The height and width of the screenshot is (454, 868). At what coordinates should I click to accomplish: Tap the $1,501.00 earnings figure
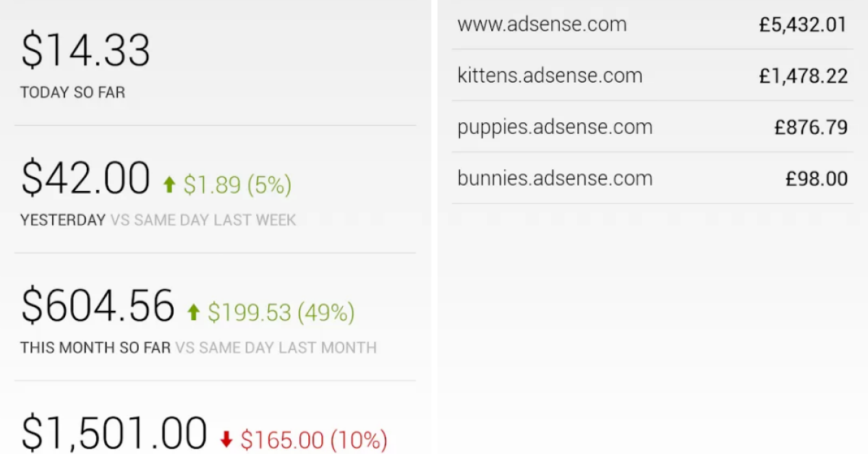[114, 432]
